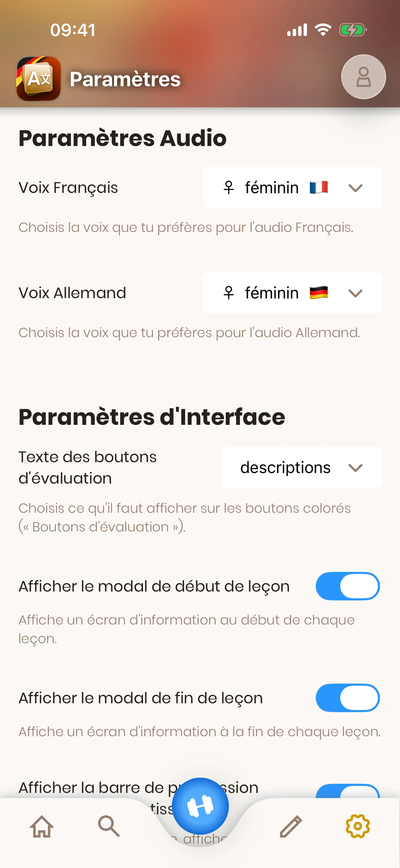This screenshot has width=400, height=868.
Task: Tap the translation app logo icon
Action: (x=39, y=78)
